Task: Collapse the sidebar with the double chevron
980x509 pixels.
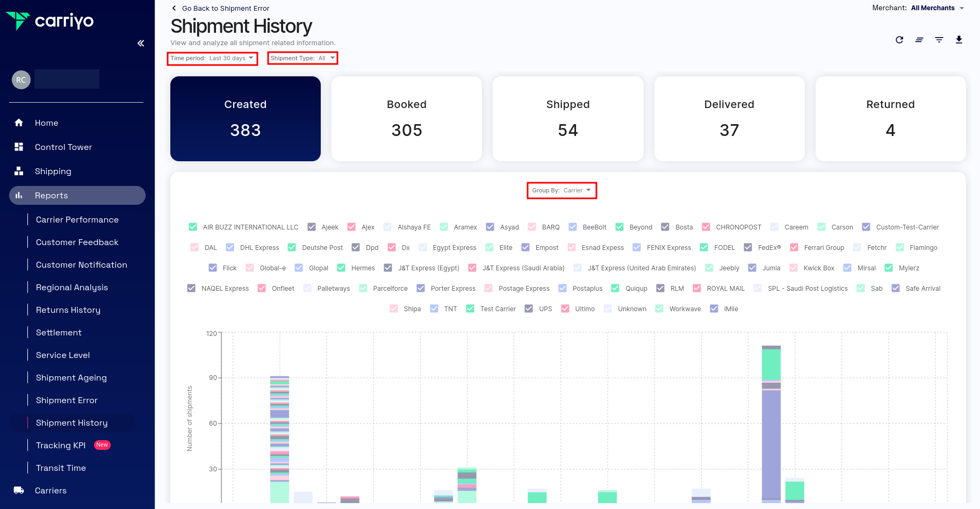Action: (140, 43)
